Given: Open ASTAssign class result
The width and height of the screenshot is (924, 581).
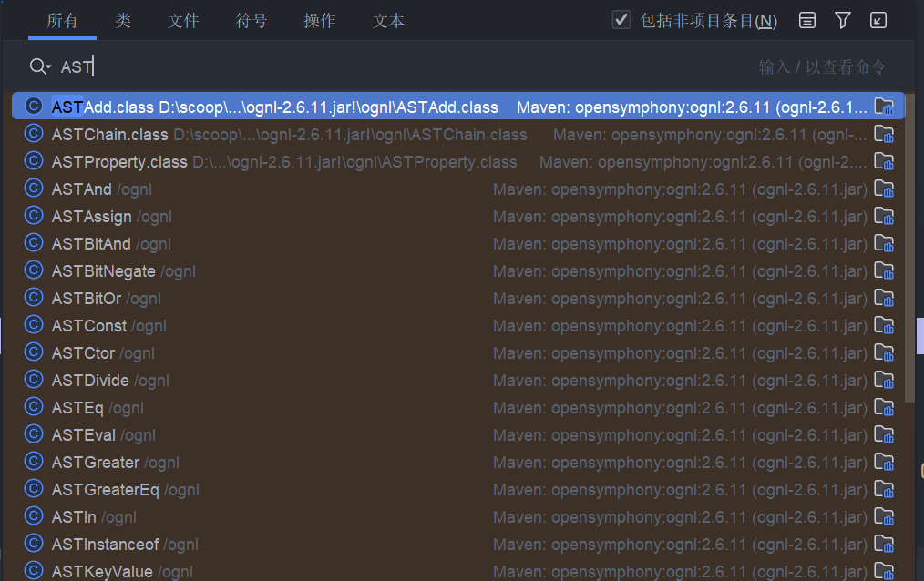Looking at the screenshot, I should coord(457,216).
